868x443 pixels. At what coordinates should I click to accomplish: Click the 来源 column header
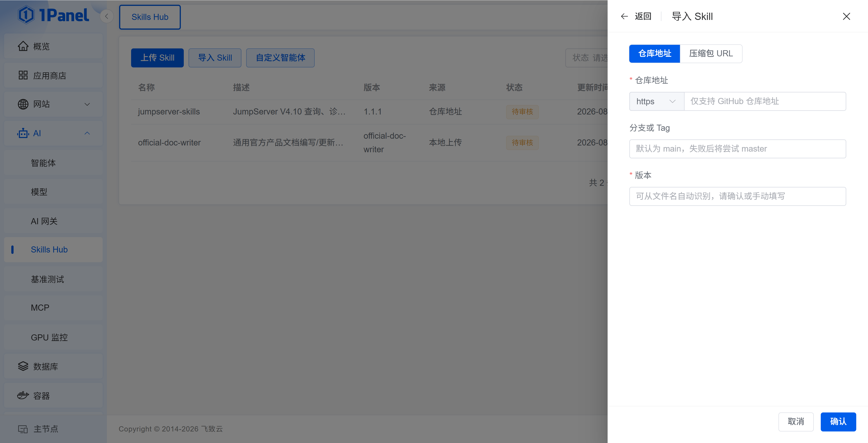click(x=437, y=87)
